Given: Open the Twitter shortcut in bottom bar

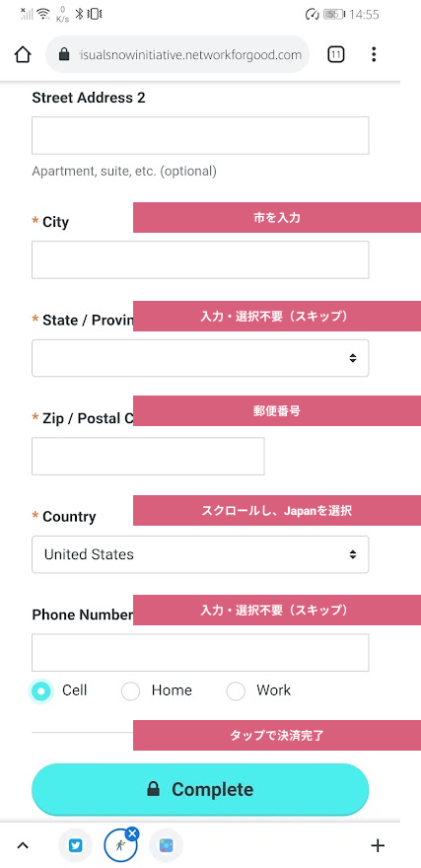Looking at the screenshot, I should click(x=75, y=845).
